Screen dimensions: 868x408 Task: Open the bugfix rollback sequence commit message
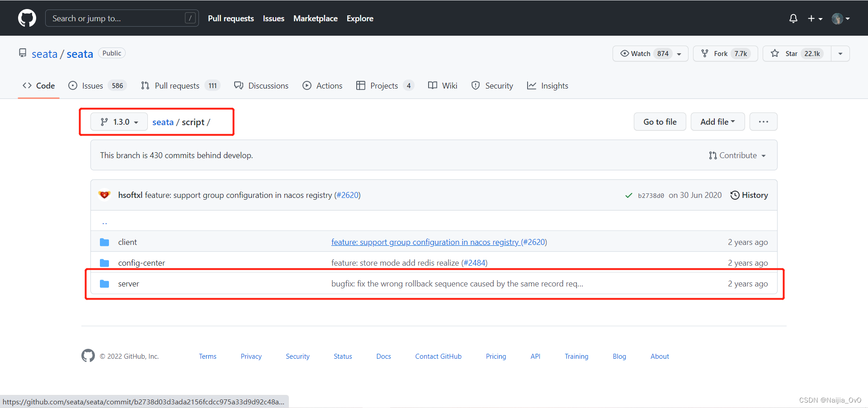tap(457, 284)
